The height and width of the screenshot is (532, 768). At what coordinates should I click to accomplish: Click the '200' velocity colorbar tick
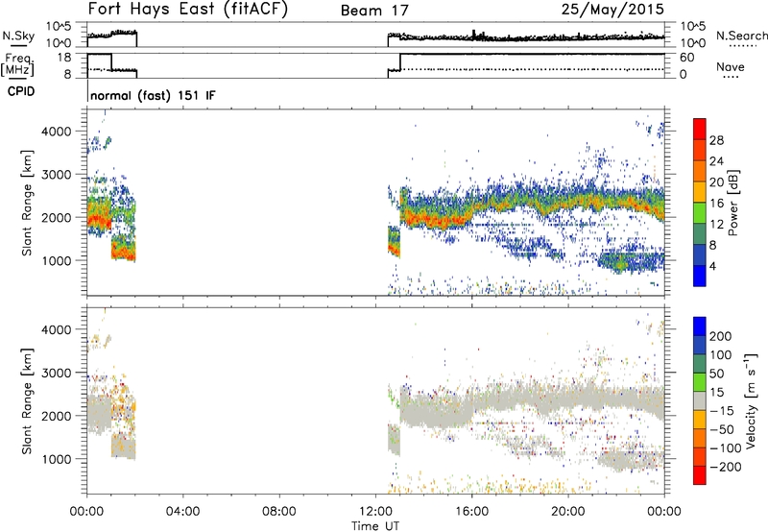721,336
